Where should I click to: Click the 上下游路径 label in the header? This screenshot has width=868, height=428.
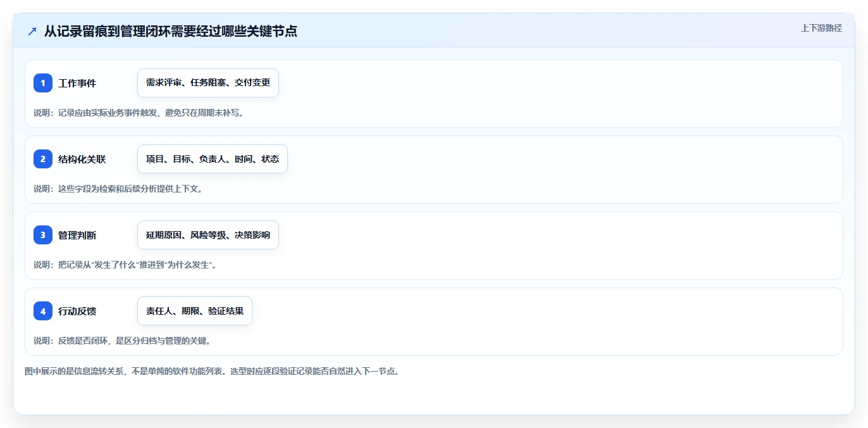[x=821, y=28]
